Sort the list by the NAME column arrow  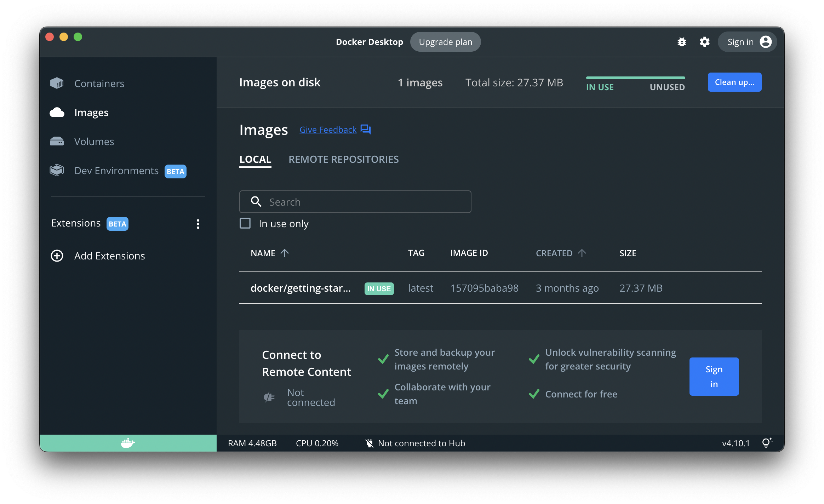coord(285,253)
